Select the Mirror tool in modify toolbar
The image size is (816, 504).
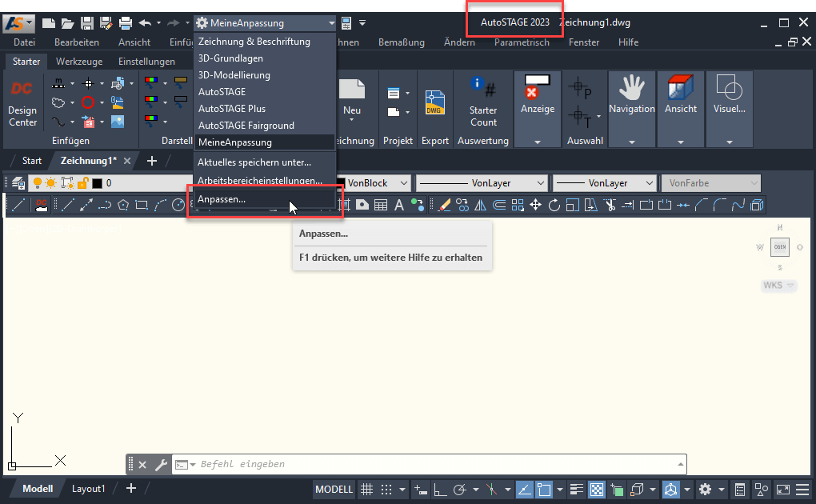pyautogui.click(x=480, y=205)
